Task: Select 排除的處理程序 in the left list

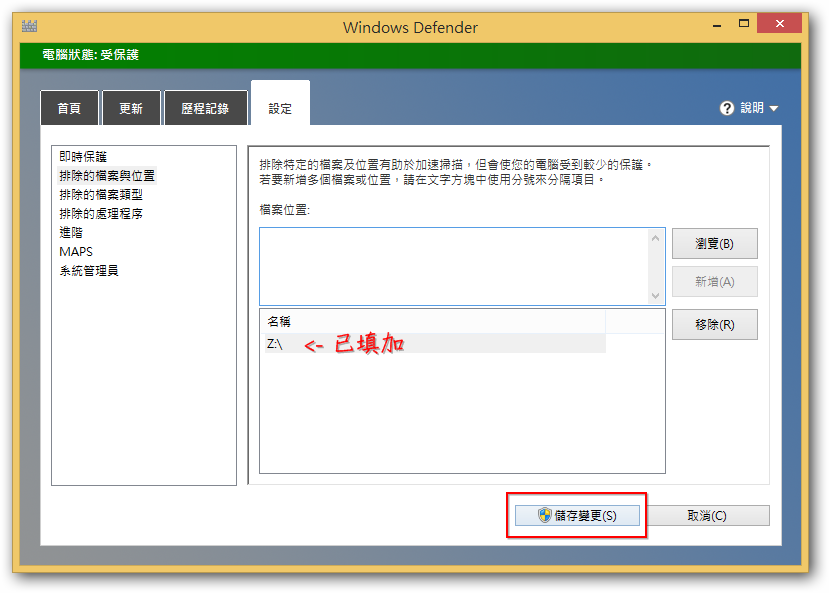Action: point(101,214)
